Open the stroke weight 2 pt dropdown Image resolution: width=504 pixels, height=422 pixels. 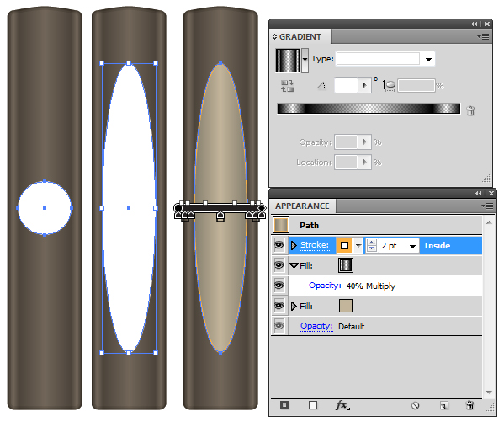(412, 246)
